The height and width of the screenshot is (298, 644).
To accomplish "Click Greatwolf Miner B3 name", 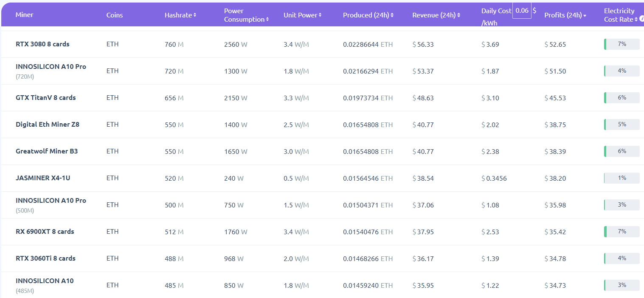I will [47, 151].
